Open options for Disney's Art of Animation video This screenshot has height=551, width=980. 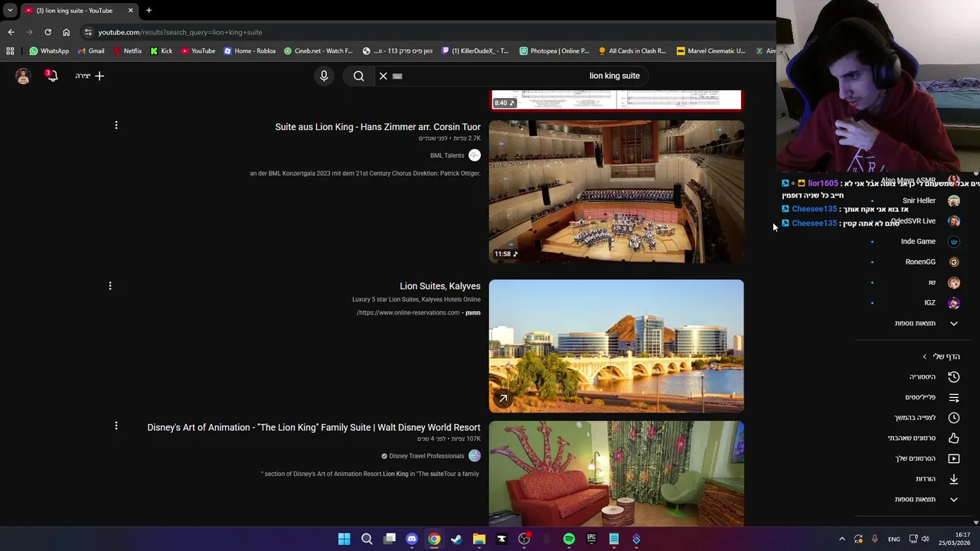pyautogui.click(x=116, y=425)
